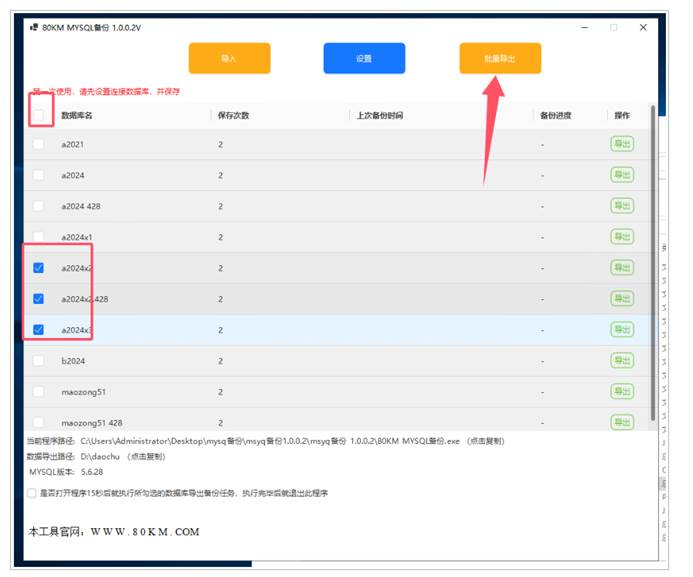Click the app icon in the title bar

coord(34,27)
